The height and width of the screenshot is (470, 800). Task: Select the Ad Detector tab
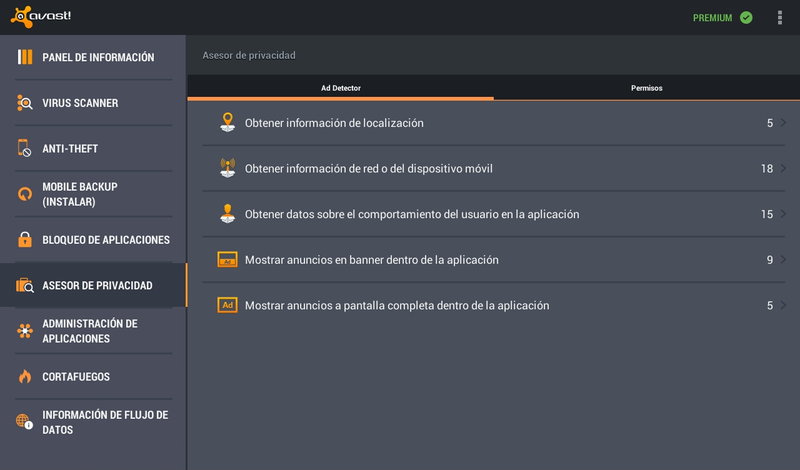click(x=340, y=88)
